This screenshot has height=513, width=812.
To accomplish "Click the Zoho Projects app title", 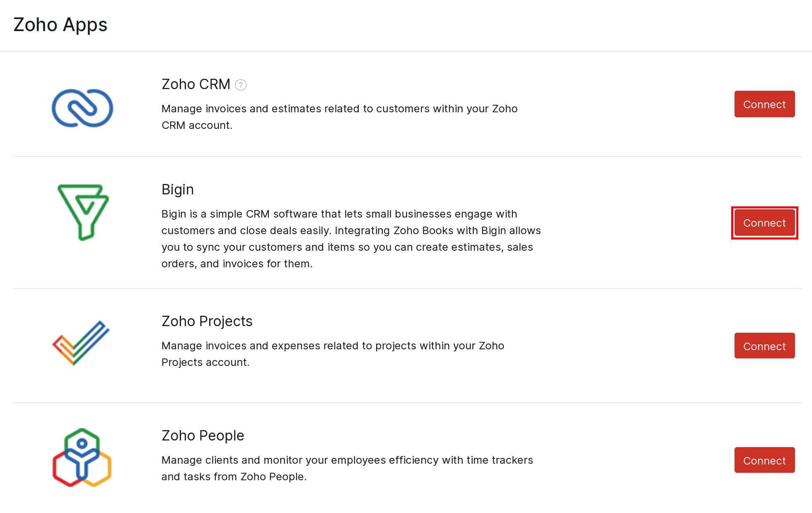I will click(207, 321).
